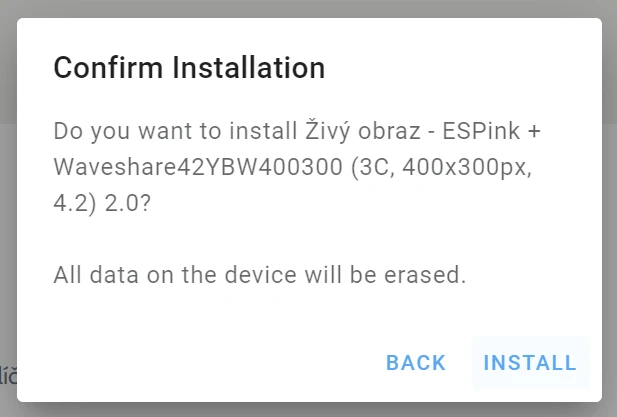Click the empty dialog area left of BACK

(200, 363)
